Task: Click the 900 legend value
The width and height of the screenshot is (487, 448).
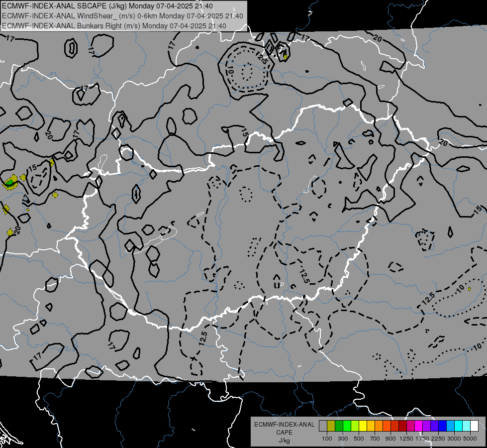Action: (390, 439)
